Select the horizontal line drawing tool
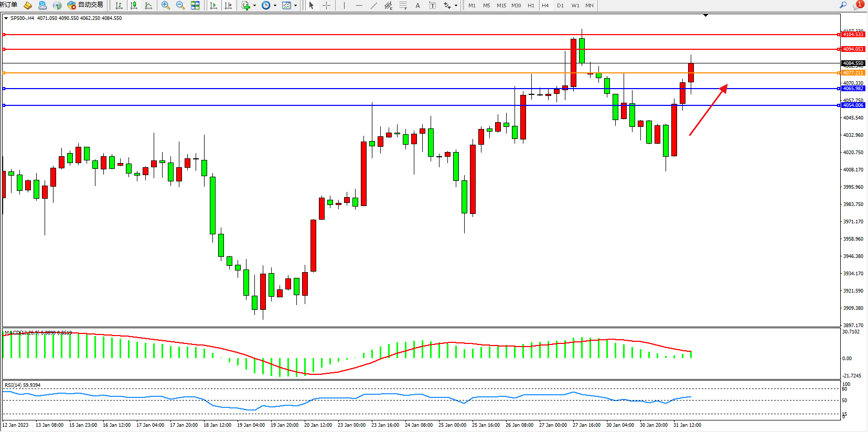Screen dimensions: 868x432 [x=359, y=5]
